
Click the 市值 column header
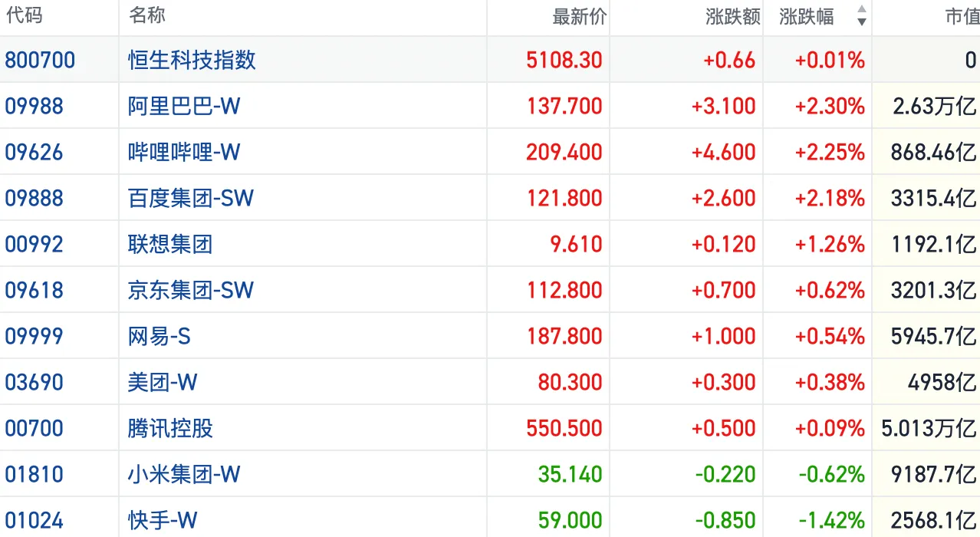[962, 17]
